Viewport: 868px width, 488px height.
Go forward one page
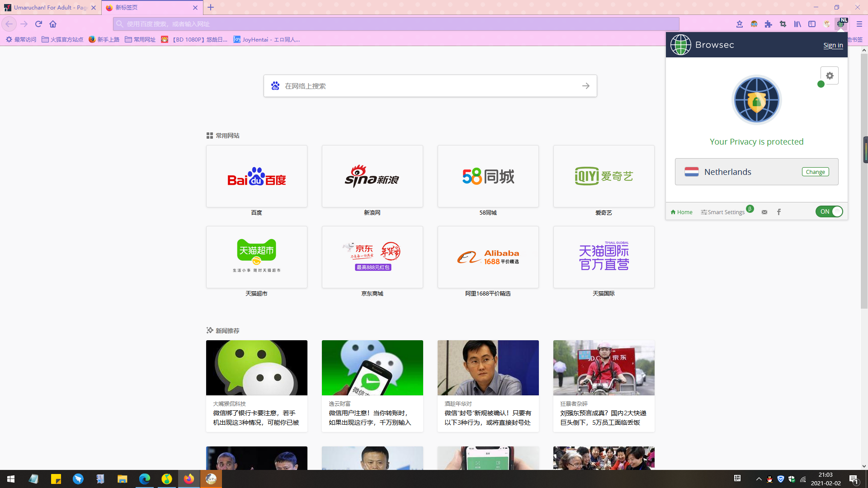[x=24, y=24]
